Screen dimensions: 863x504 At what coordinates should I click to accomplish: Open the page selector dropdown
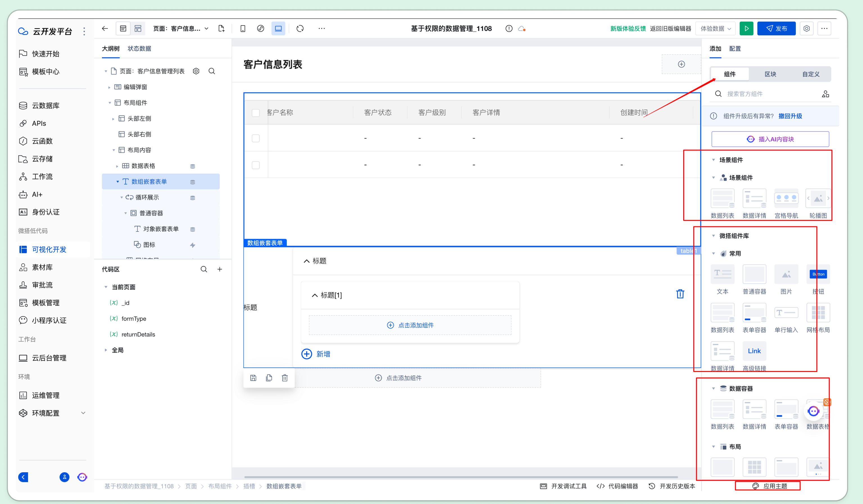(181, 28)
